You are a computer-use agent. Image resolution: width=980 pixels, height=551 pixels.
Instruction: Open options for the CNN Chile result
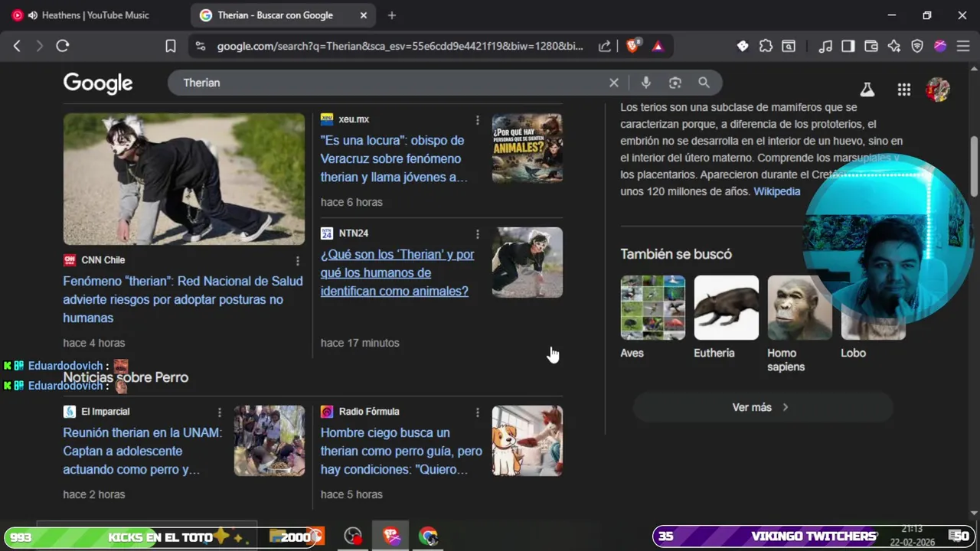tap(298, 261)
